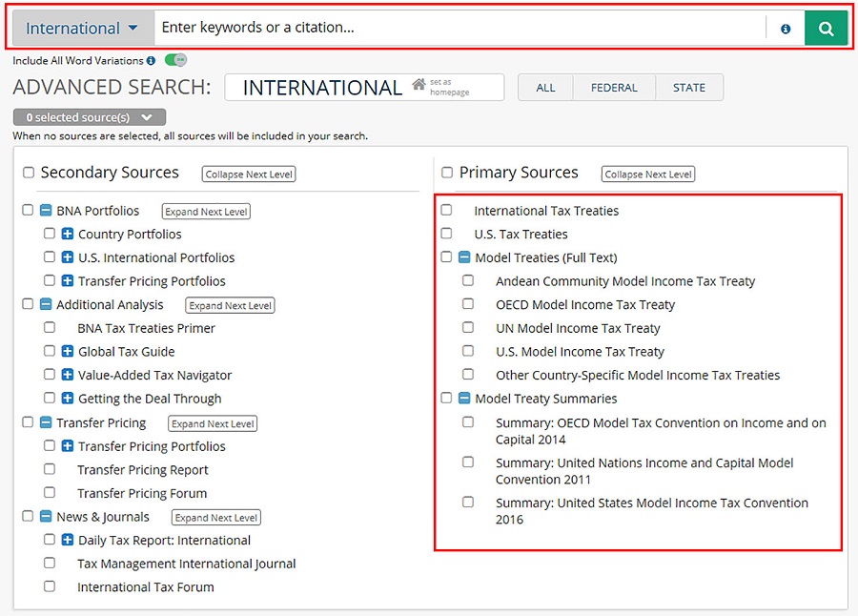Collapse Model Treaties (Full Text) minus icon
The height and width of the screenshot is (616, 858).
click(x=464, y=257)
